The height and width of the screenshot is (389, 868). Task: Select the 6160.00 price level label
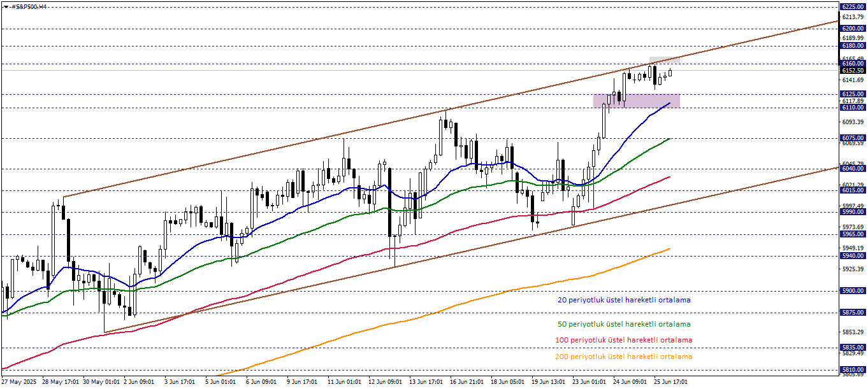click(853, 64)
